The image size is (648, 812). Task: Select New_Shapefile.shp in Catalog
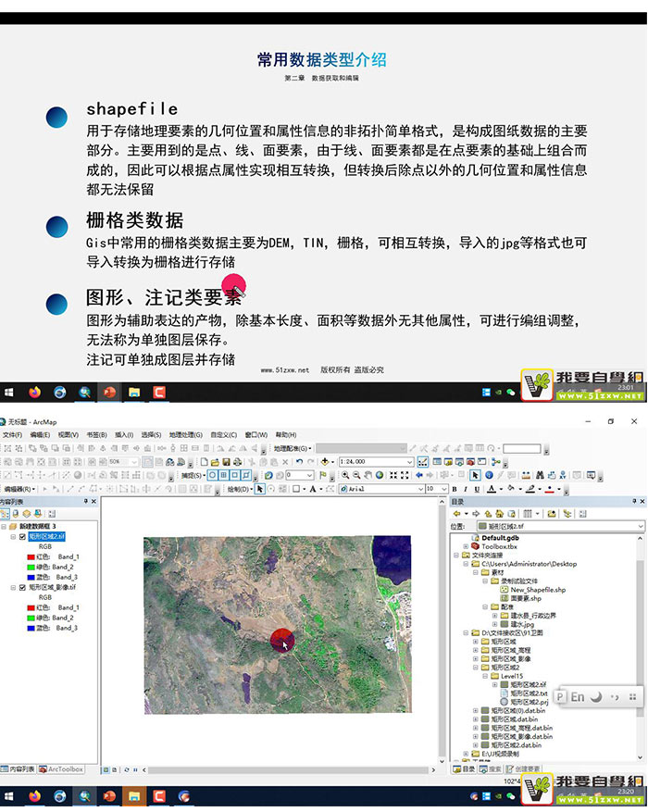click(538, 589)
